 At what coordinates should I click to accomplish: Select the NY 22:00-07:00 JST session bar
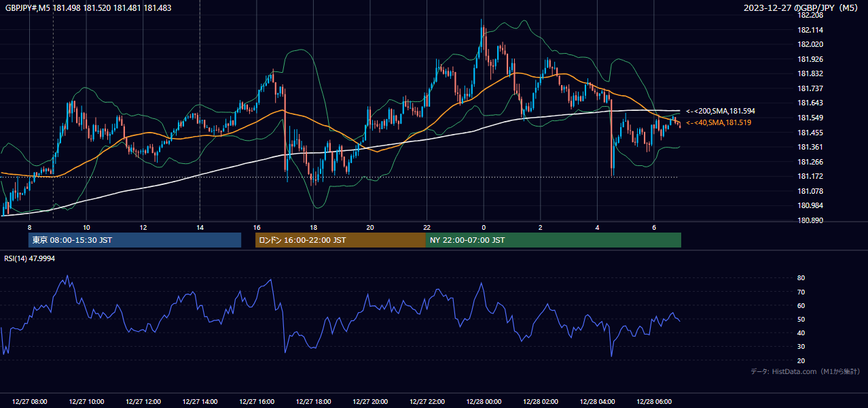pos(554,240)
